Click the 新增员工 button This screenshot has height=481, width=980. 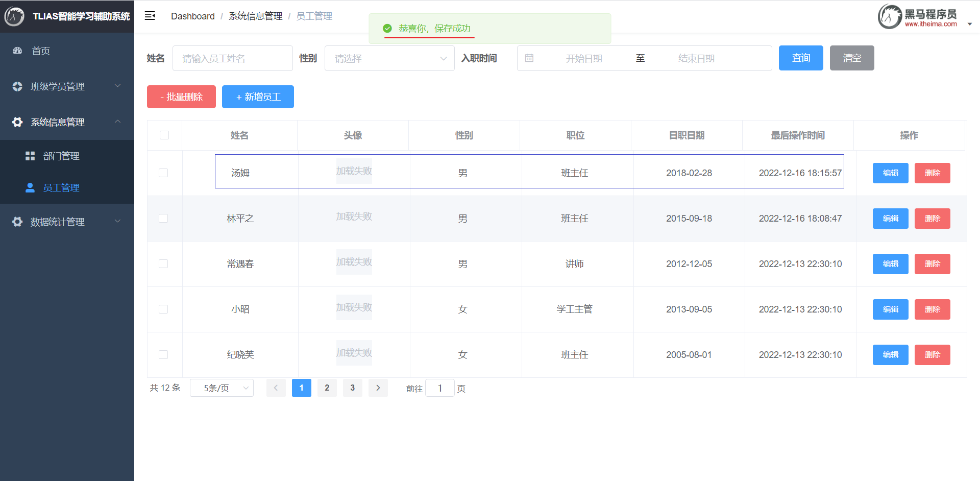point(258,97)
